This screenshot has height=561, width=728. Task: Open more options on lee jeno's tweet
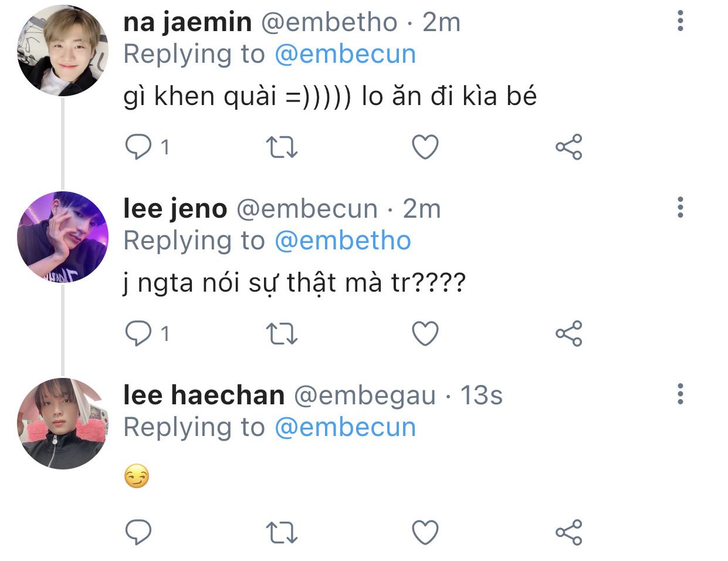coord(680,208)
